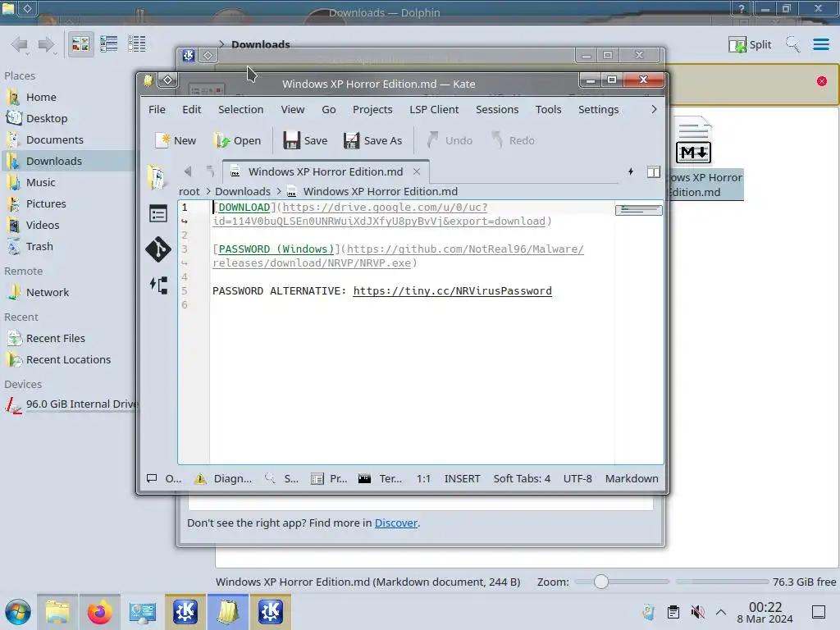Click Downloads in Kate breadcrumb path
Viewport: 840px width, 630px height.
point(243,191)
